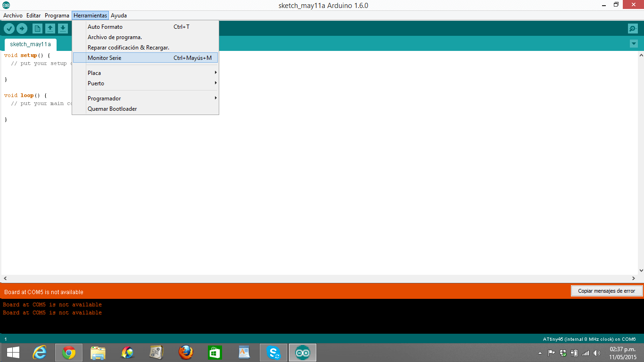This screenshot has height=362, width=644.
Task: Click the taskbar clock and date
Action: click(x=622, y=353)
